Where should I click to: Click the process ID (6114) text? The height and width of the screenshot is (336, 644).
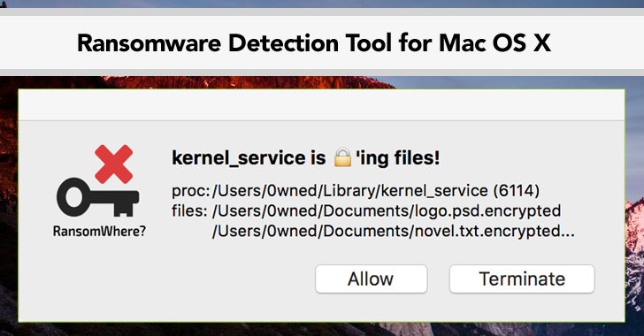point(517,191)
